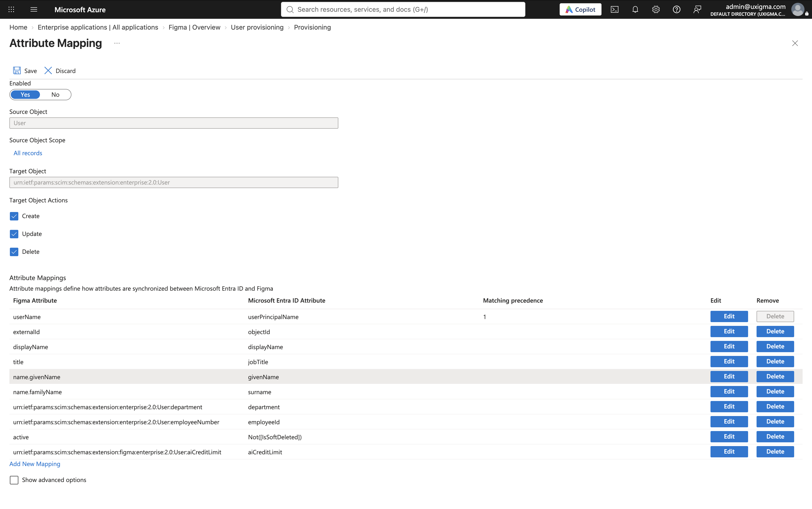Delete the name.givenName mapping

click(775, 377)
